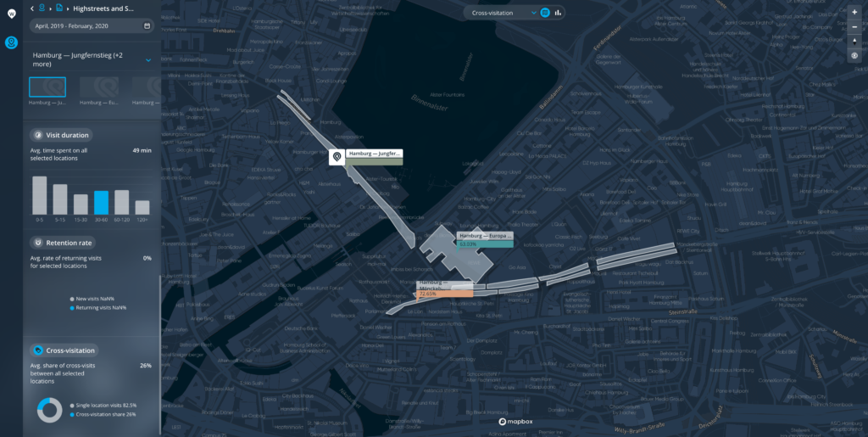Click the 49 min average value
The height and width of the screenshot is (437, 868).
pyautogui.click(x=142, y=151)
